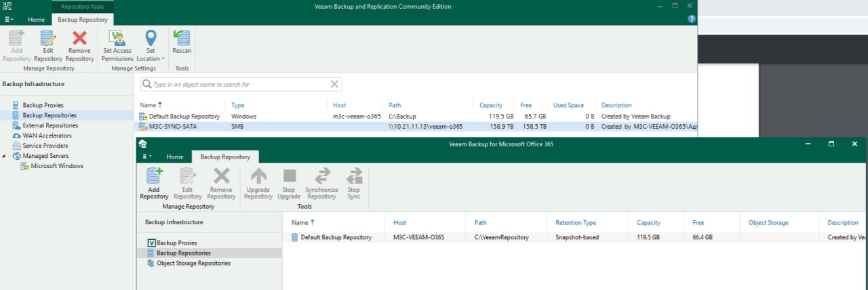Click the Repository Tools contextual tab label
This screenshot has width=868, height=290.
(83, 6)
